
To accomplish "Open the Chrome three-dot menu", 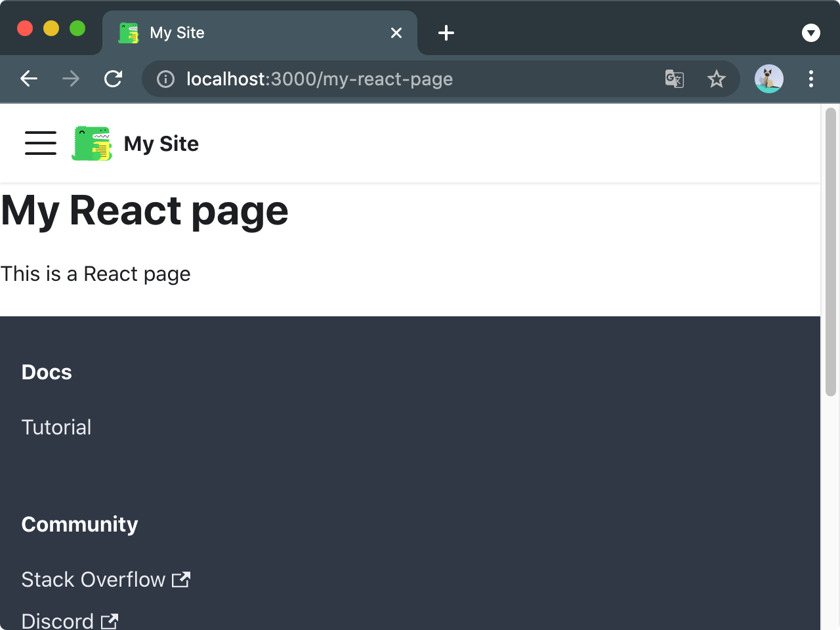I will pyautogui.click(x=811, y=79).
